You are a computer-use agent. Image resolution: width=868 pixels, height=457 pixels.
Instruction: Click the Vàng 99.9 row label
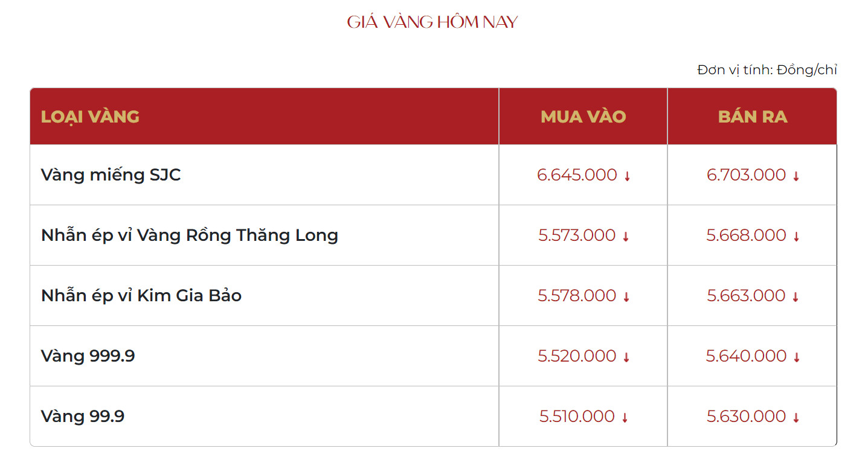pos(83,417)
